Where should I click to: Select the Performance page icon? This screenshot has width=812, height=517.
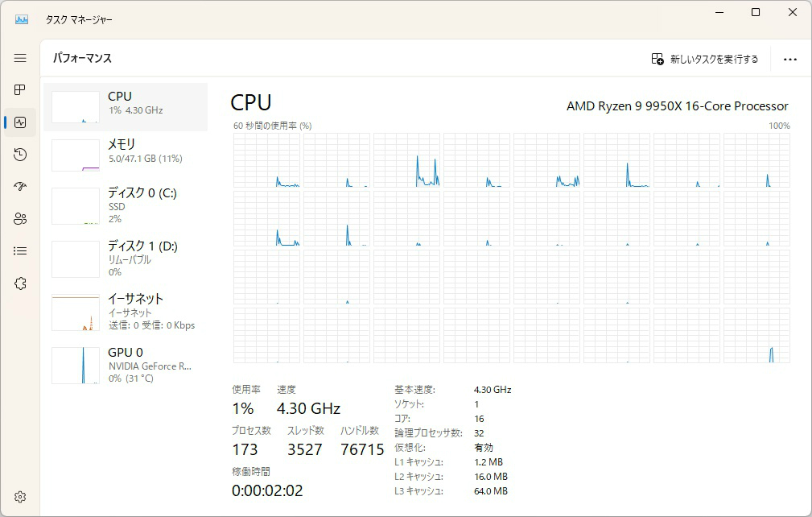[20, 122]
